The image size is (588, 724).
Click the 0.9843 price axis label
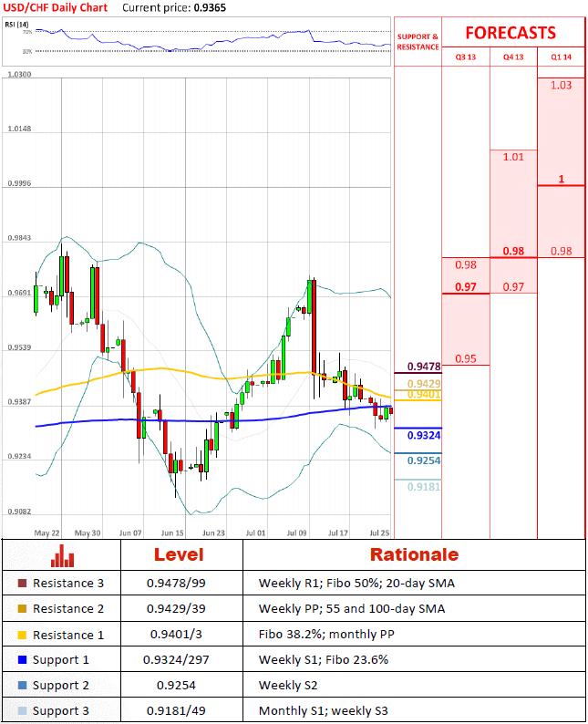pyautogui.click(x=19, y=238)
